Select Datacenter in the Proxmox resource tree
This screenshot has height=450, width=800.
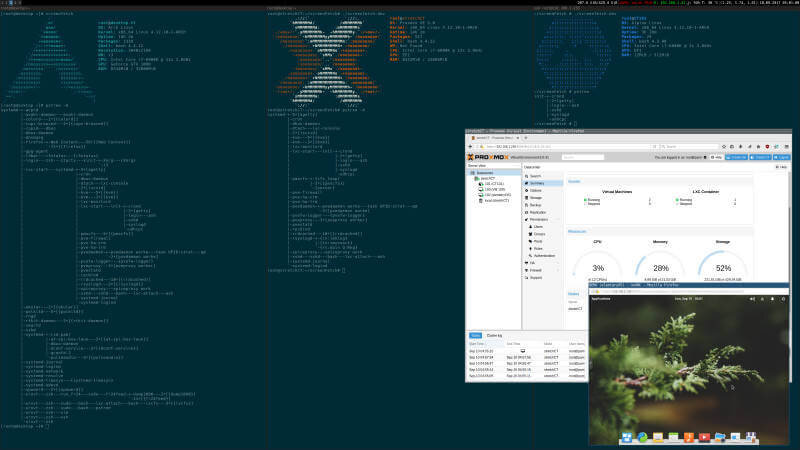(x=493, y=173)
